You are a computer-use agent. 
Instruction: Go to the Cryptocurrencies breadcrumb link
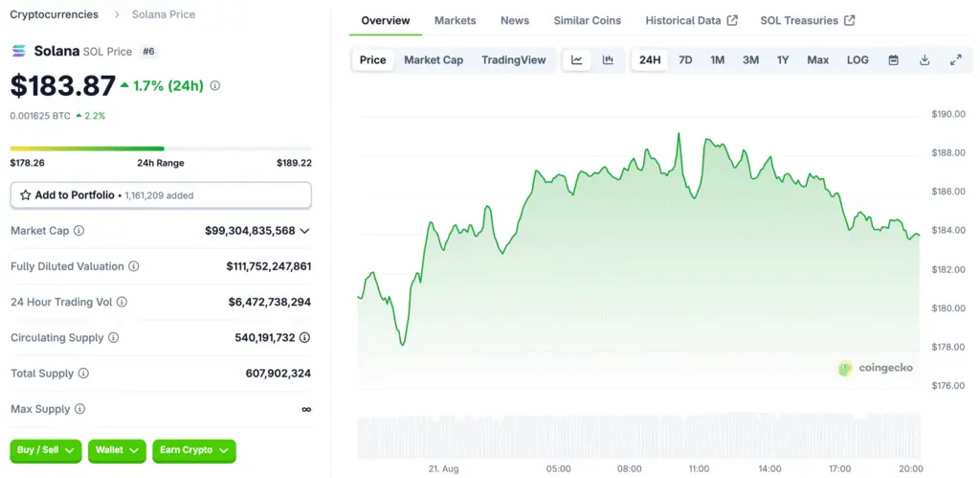pos(54,14)
